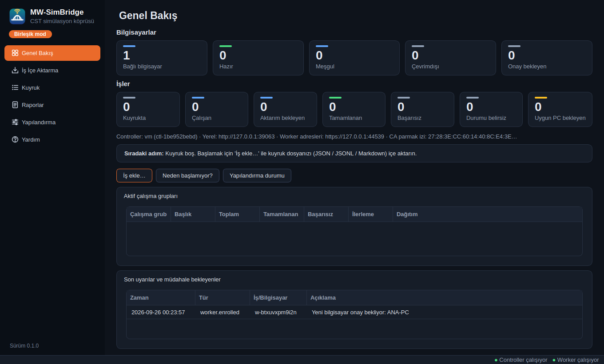Select the Uygun PC bekleyen card
This screenshot has width=604, height=364.
point(560,109)
